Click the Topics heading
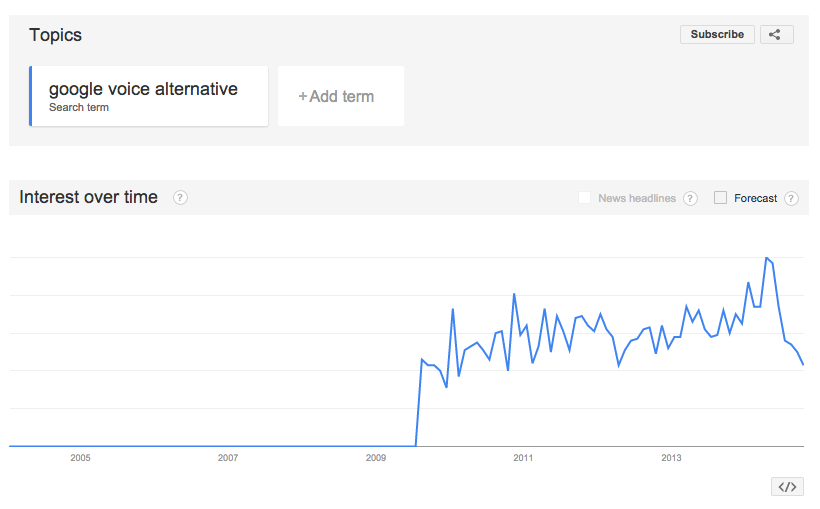The width and height of the screenshot is (820, 509). (x=55, y=35)
